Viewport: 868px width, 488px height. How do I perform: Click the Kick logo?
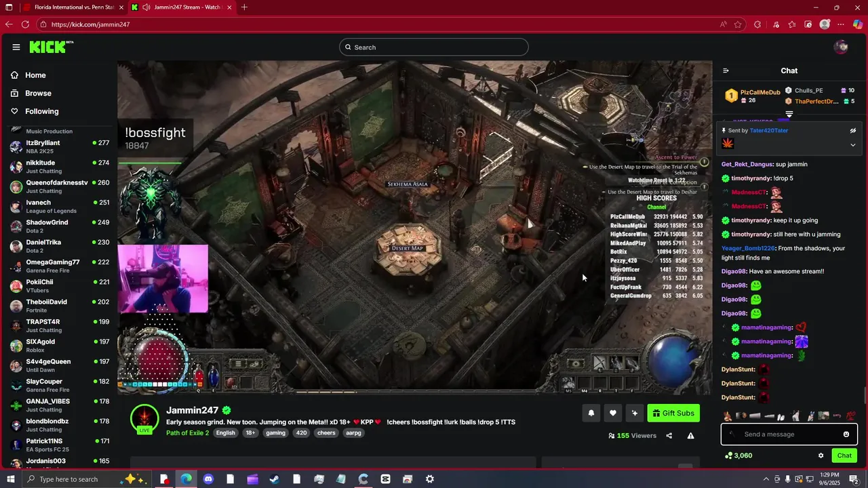tap(51, 47)
